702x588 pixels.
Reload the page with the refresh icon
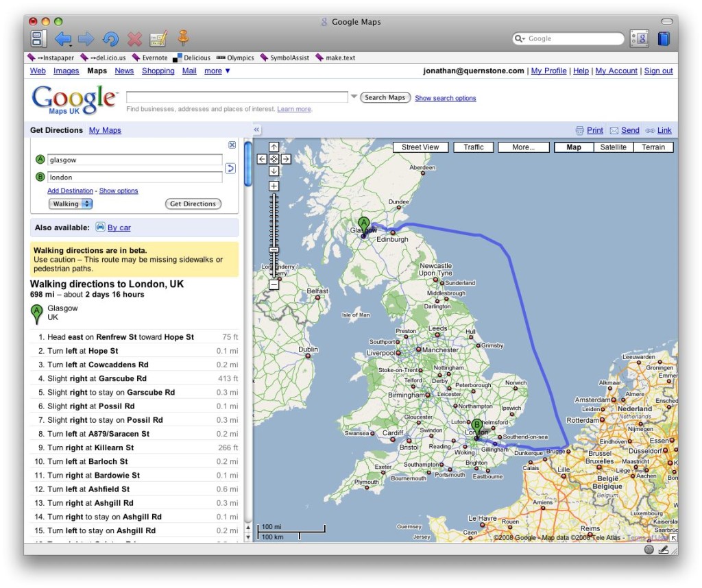tap(110, 39)
